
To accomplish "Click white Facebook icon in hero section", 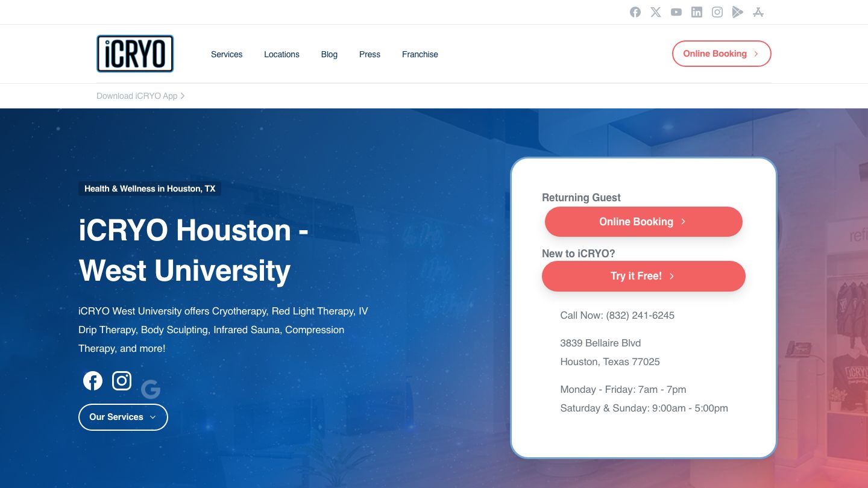I will pyautogui.click(x=93, y=381).
